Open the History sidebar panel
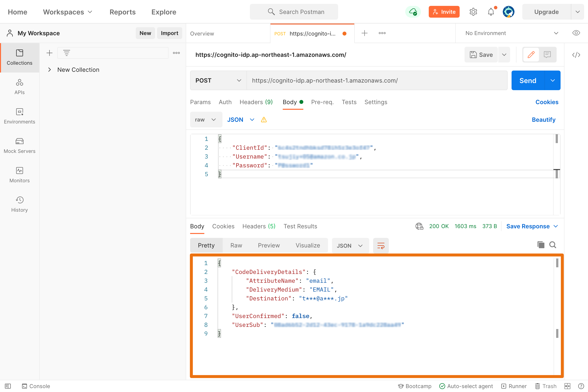This screenshot has height=392, width=588. (x=20, y=205)
